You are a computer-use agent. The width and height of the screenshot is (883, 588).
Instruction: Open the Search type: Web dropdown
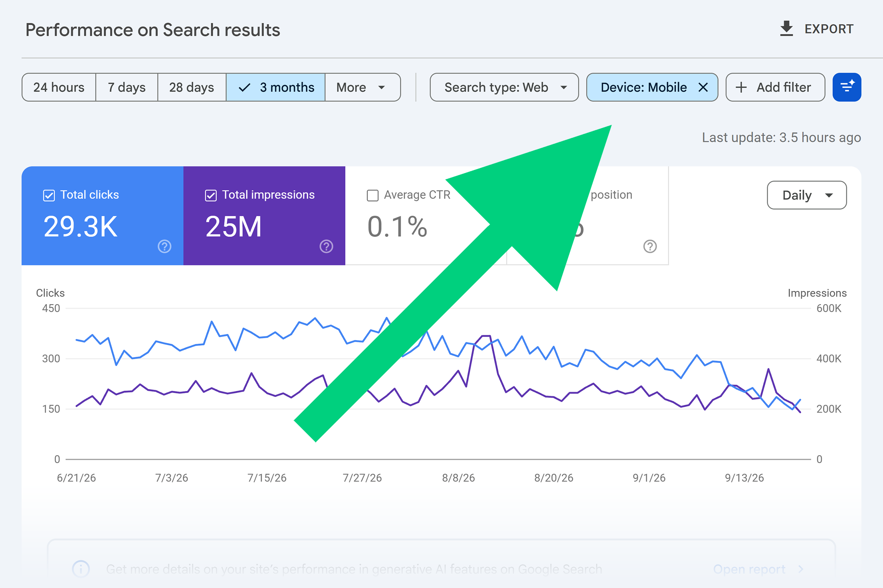[x=504, y=87]
